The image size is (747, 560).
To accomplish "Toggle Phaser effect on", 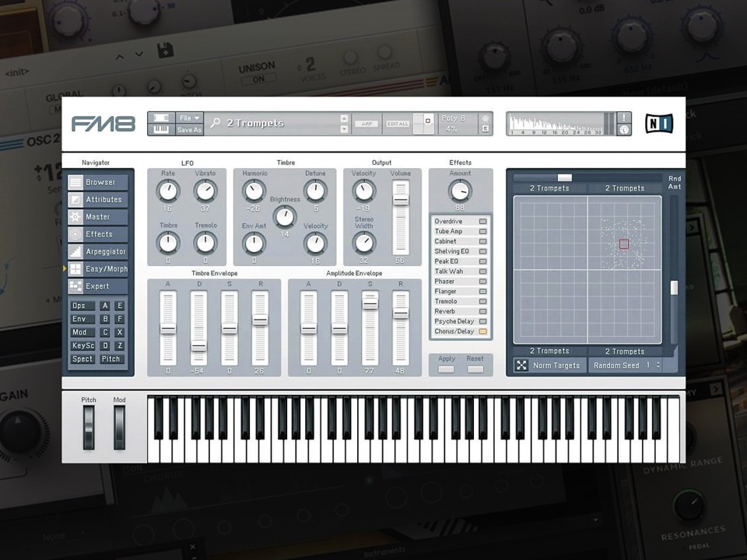I will [482, 282].
